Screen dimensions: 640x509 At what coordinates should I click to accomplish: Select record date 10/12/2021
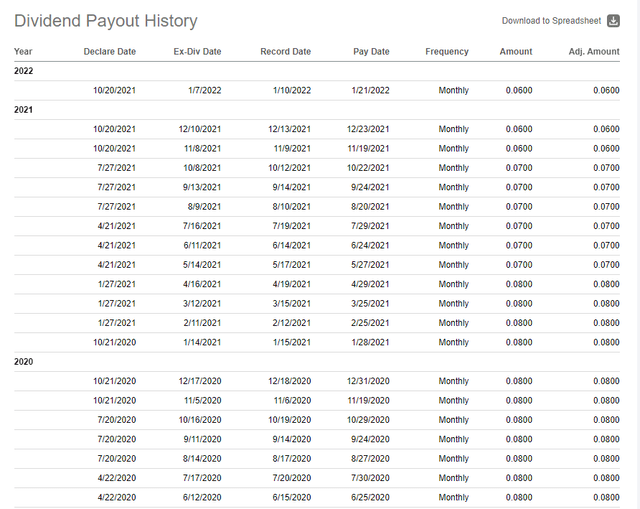(289, 168)
